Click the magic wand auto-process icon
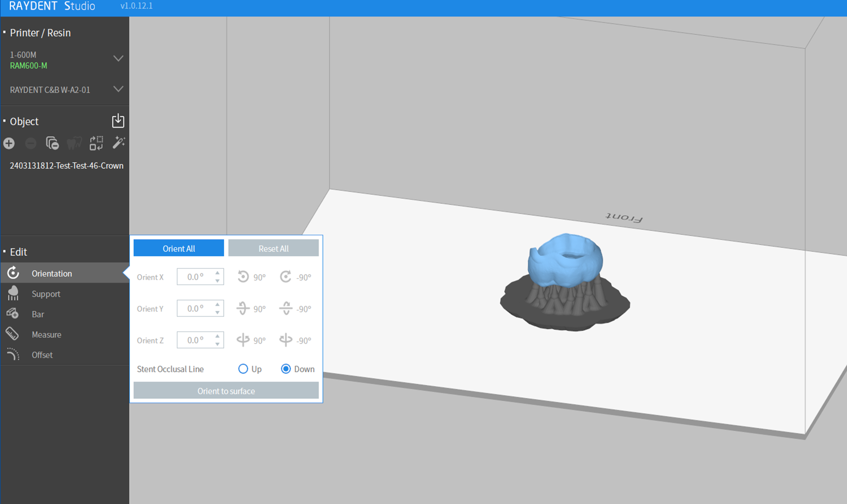Screen dimensions: 847x504 click(119, 143)
